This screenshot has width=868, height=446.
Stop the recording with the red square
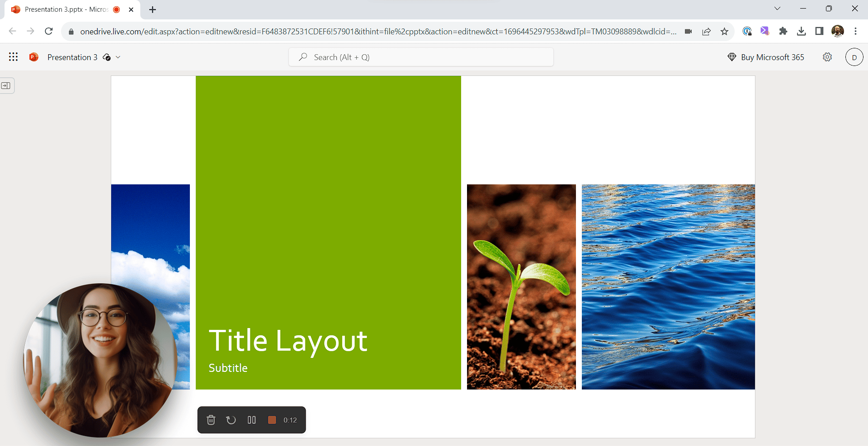click(272, 420)
